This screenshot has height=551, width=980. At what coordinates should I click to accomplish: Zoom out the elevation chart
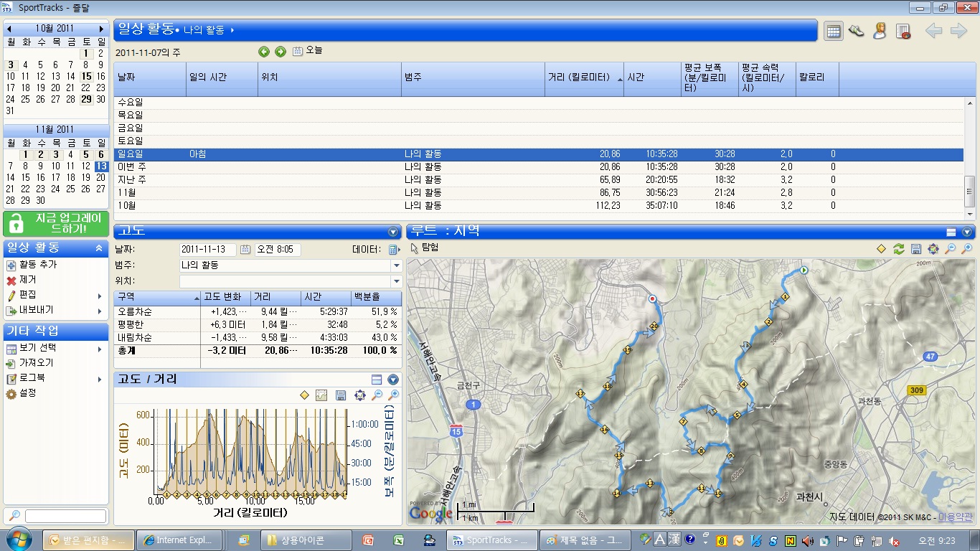376,395
